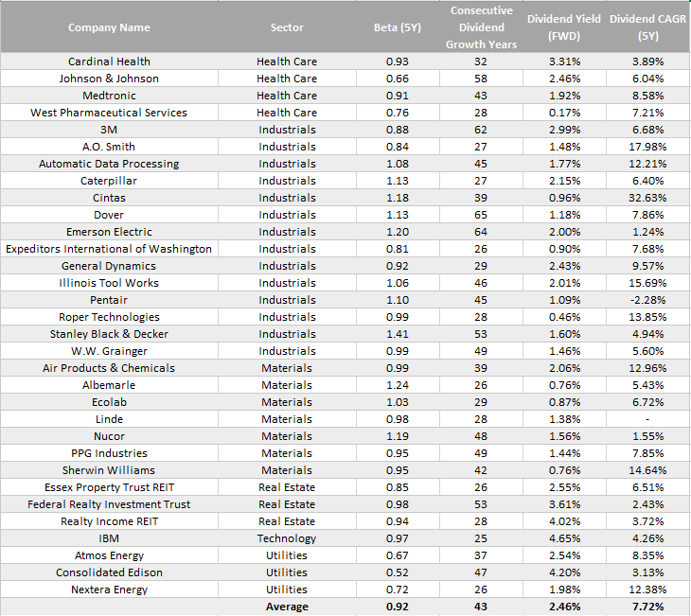Click the Roper Technologies cell

pos(109,317)
